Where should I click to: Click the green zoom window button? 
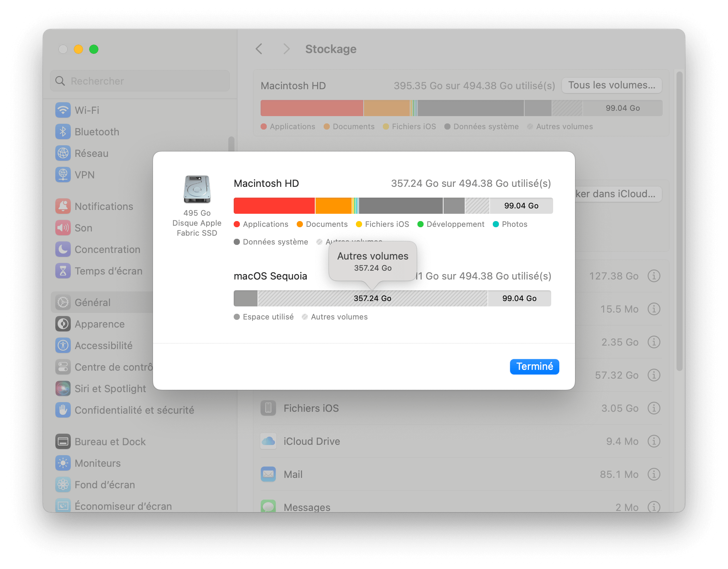[94, 49]
